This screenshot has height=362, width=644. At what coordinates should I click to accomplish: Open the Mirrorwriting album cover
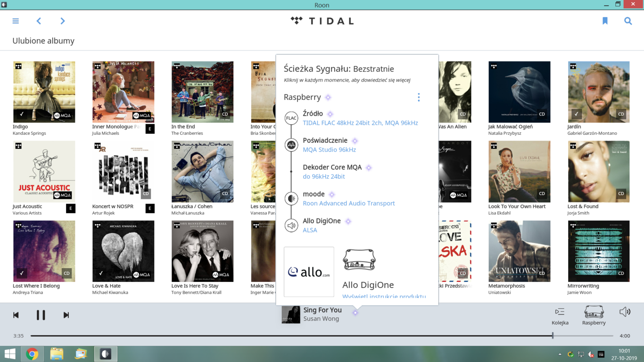click(x=598, y=251)
